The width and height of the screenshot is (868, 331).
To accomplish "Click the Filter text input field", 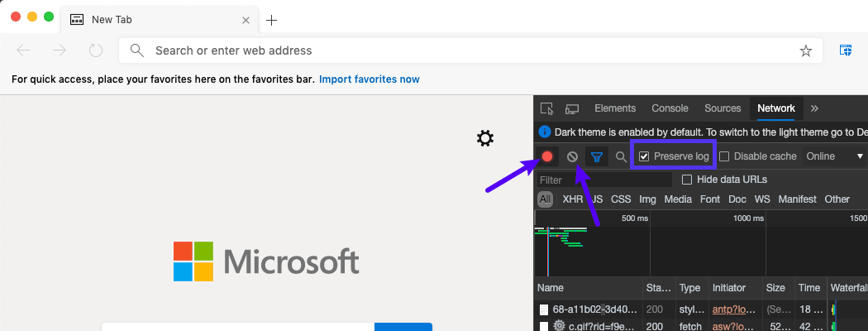I will pyautogui.click(x=603, y=180).
